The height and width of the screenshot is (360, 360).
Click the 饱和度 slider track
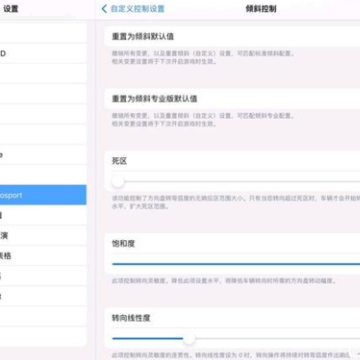coord(236,264)
